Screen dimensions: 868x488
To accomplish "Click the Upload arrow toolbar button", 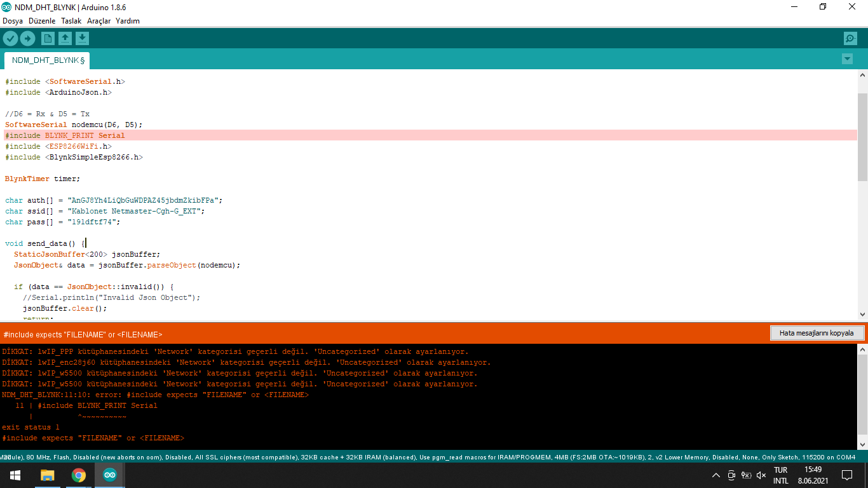I will [27, 39].
